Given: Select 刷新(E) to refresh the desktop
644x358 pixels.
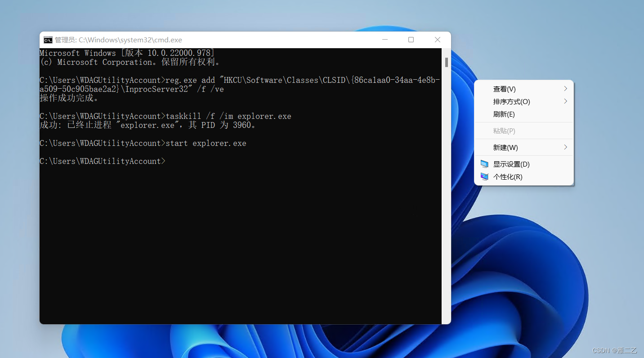Looking at the screenshot, I should (504, 114).
